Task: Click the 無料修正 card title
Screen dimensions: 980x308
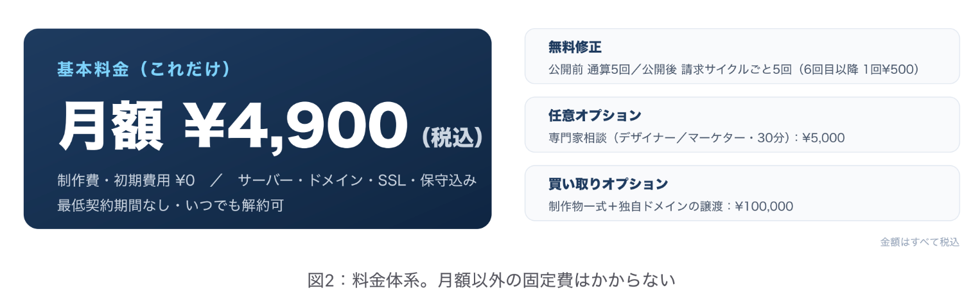Action: pyautogui.click(x=575, y=47)
